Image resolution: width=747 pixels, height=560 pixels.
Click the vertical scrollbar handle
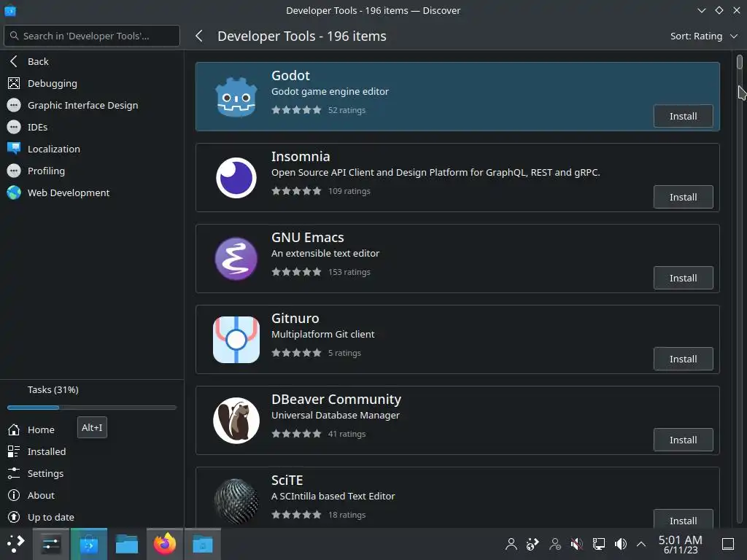(x=740, y=63)
